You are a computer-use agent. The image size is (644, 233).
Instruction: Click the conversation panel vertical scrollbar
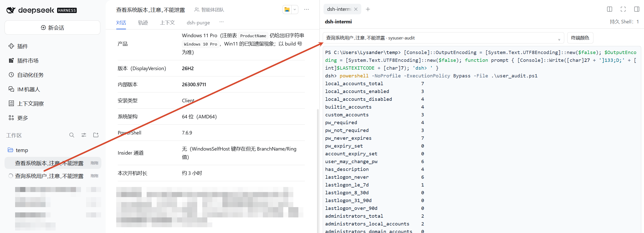(318, 171)
